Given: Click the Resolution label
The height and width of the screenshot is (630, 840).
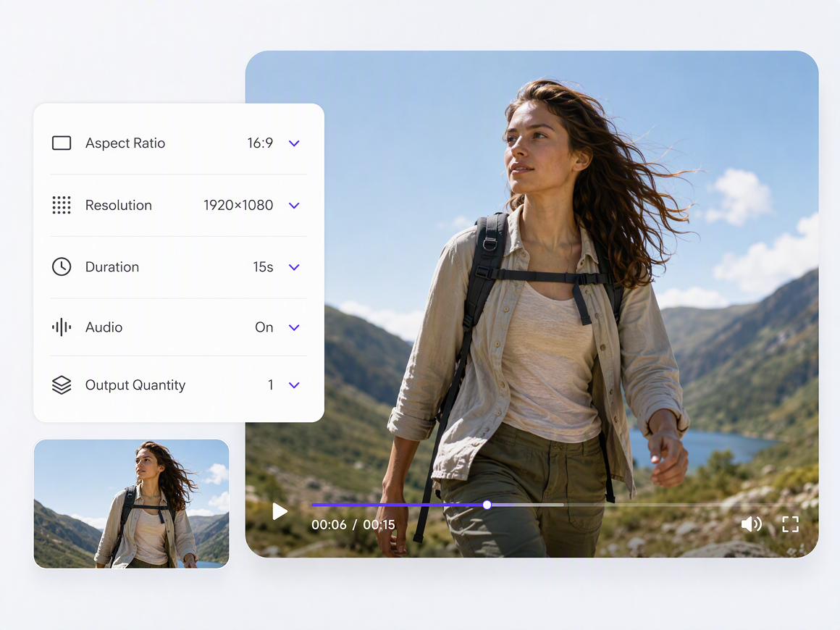Looking at the screenshot, I should click(118, 205).
